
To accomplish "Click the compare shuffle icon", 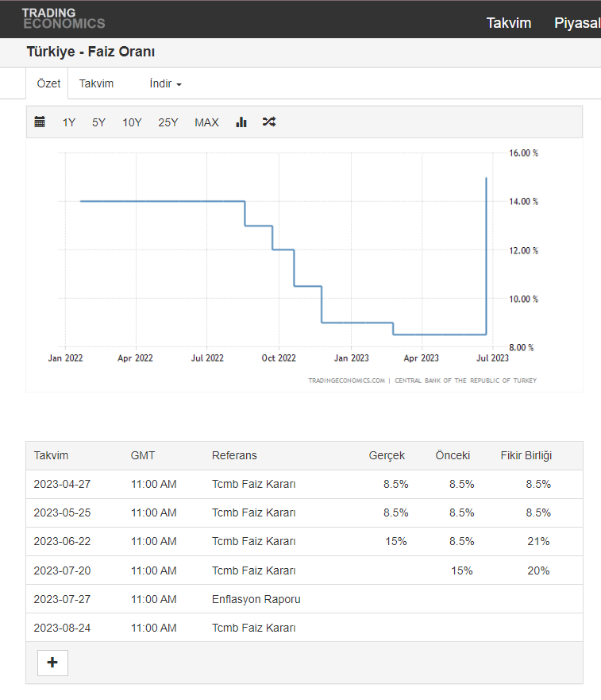I will [269, 122].
